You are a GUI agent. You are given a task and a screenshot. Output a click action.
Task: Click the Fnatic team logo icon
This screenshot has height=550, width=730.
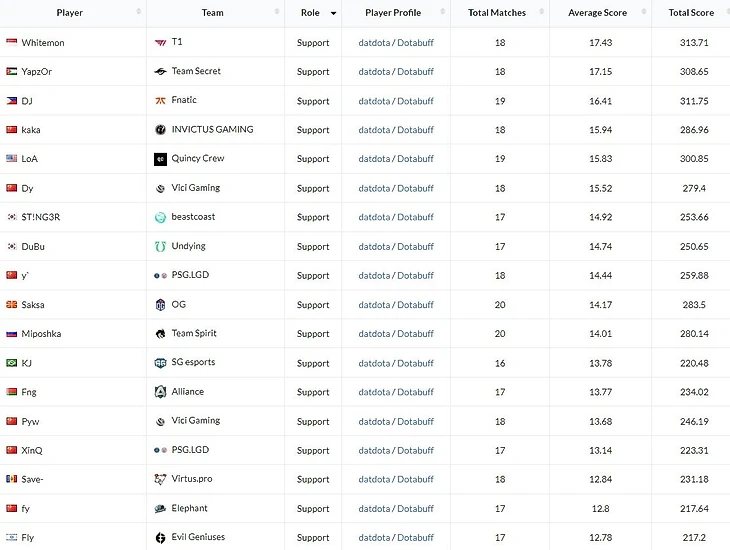160,101
